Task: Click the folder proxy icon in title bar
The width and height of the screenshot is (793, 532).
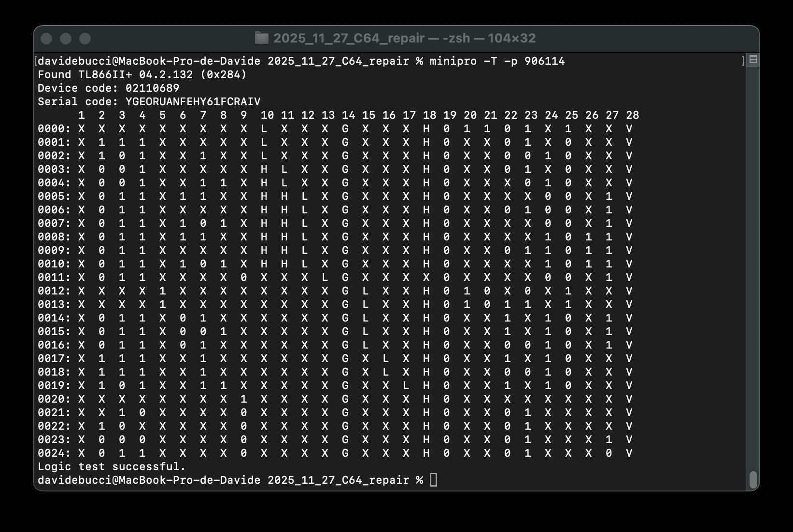Action: [261, 38]
